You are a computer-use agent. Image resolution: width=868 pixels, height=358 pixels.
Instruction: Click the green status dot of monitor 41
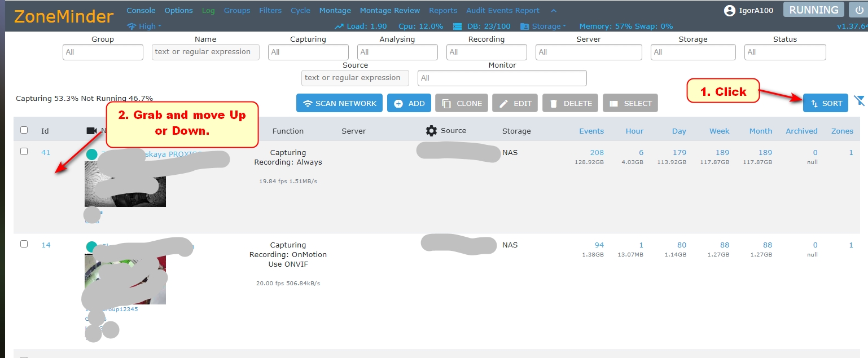pos(91,154)
